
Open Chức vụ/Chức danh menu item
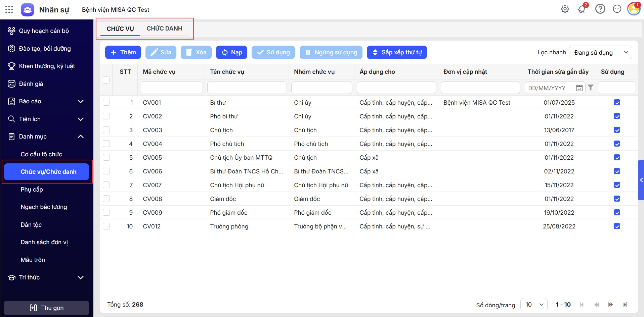[x=46, y=172]
